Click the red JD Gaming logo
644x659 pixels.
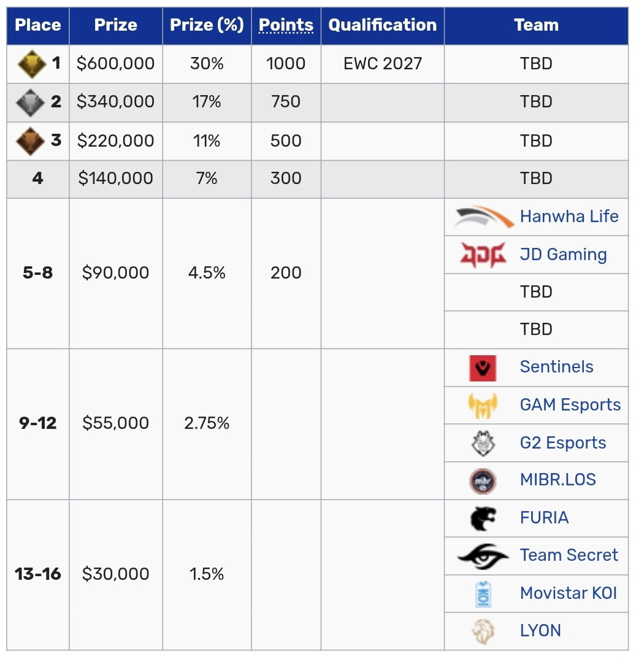click(x=483, y=254)
